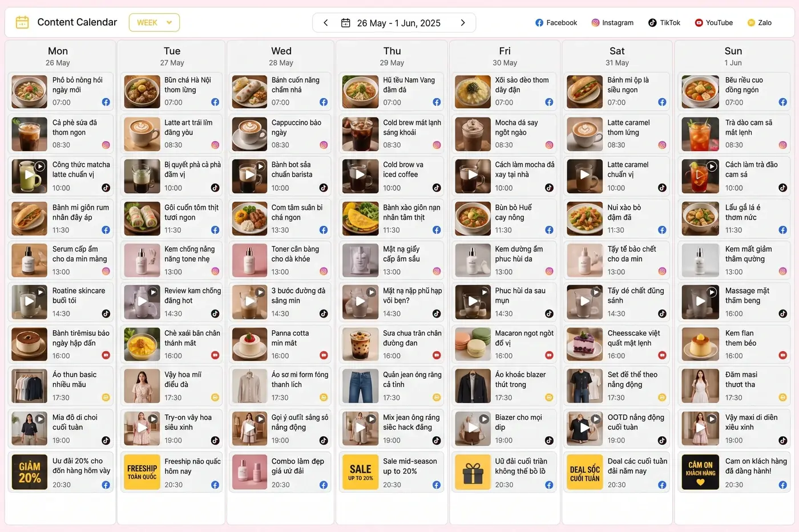The height and width of the screenshot is (532, 799).
Task: Select YouTube in the platform legend
Action: [x=713, y=23]
